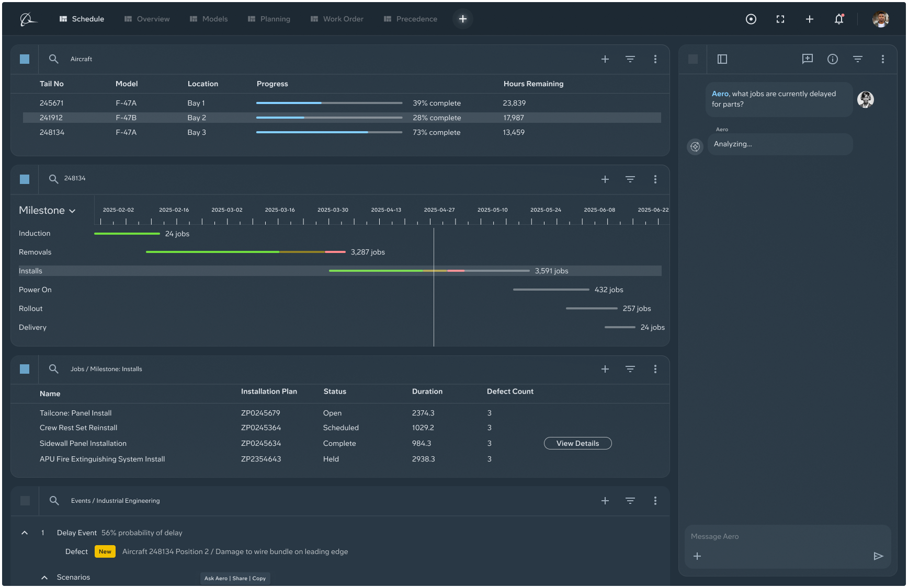
Task: Click View Details for Sidewall Panel Installation
Action: click(578, 443)
